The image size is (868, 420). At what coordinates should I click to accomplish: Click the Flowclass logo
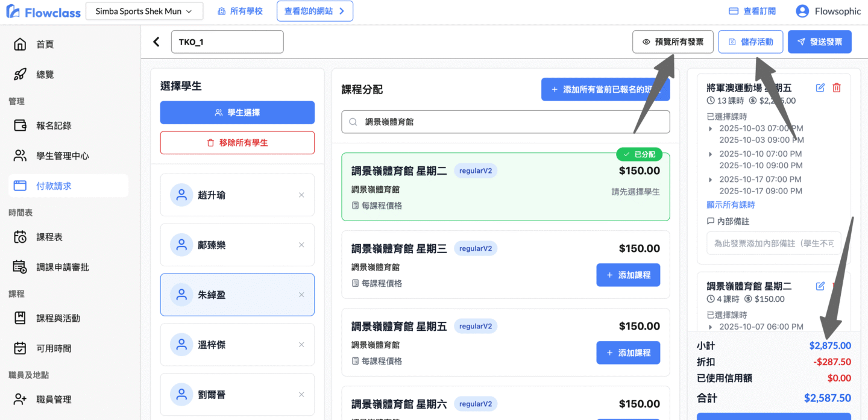(x=43, y=11)
